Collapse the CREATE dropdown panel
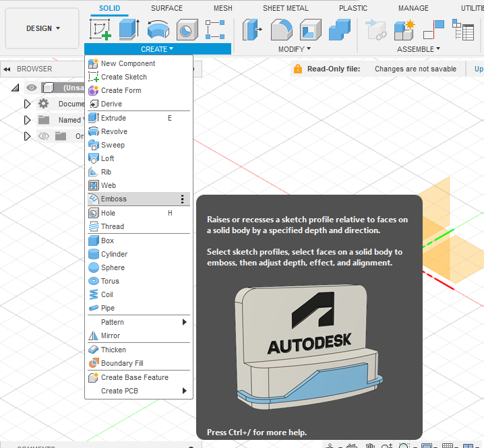484x448 pixels. [x=158, y=49]
